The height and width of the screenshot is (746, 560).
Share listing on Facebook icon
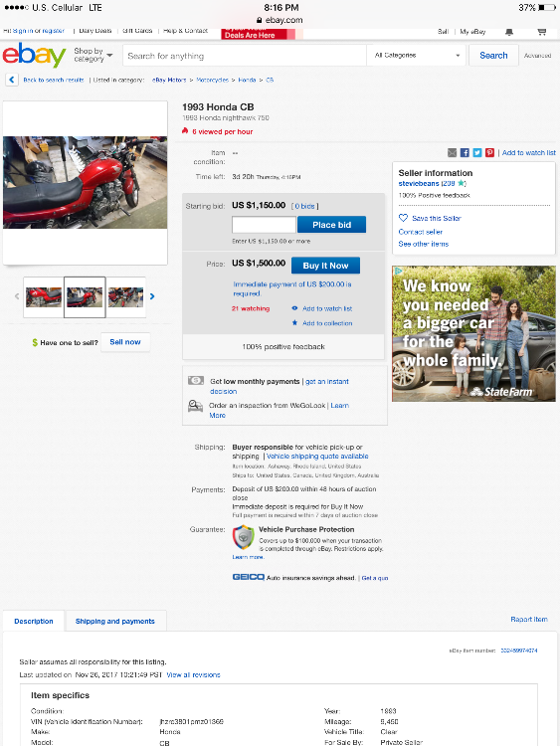pos(465,153)
